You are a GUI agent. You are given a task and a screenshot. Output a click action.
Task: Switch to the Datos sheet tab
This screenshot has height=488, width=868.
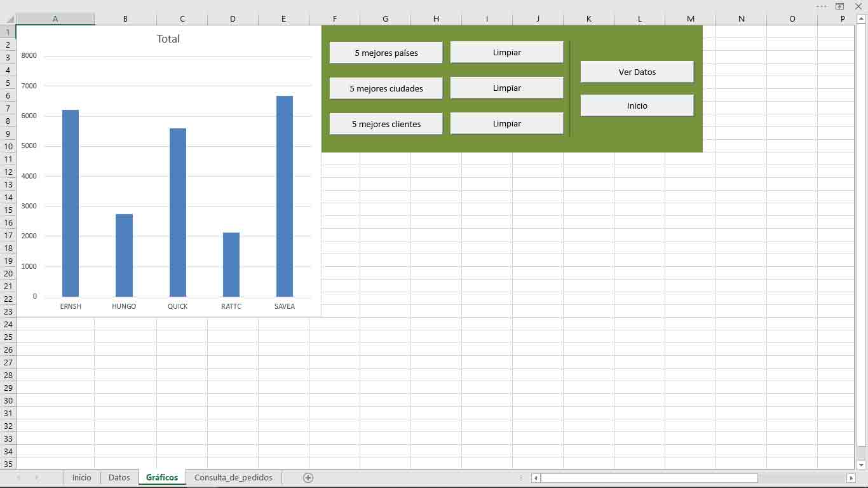tap(119, 477)
